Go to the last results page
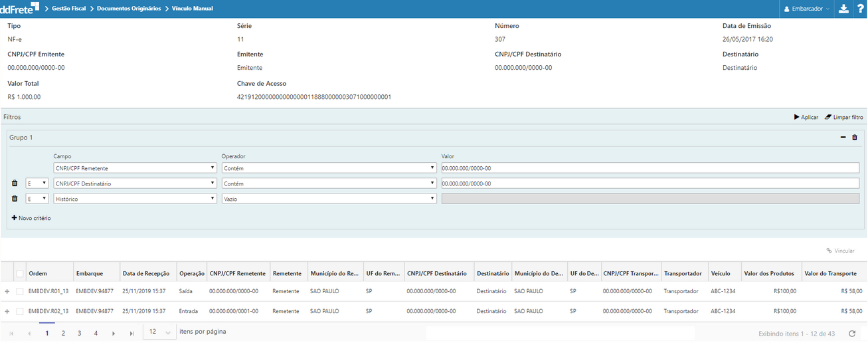This screenshot has width=868, height=343. pos(131,333)
